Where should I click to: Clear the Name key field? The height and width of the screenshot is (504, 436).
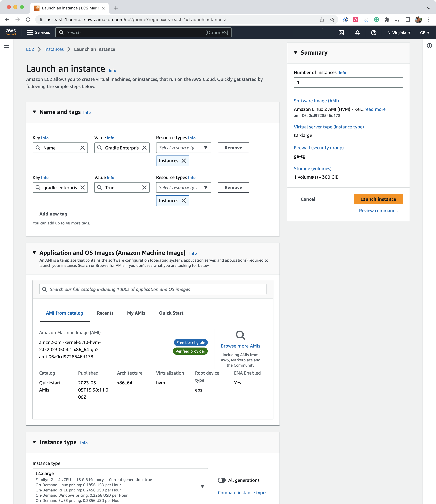[83, 148]
